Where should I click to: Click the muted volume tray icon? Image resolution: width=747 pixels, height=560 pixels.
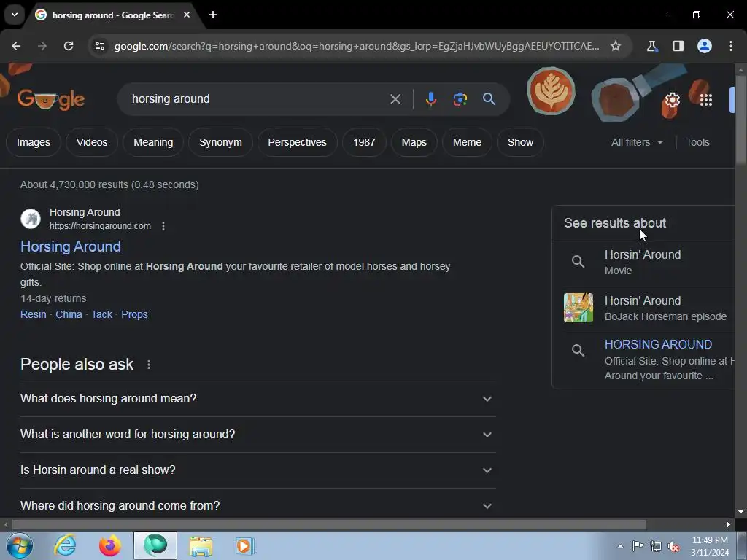click(x=673, y=547)
